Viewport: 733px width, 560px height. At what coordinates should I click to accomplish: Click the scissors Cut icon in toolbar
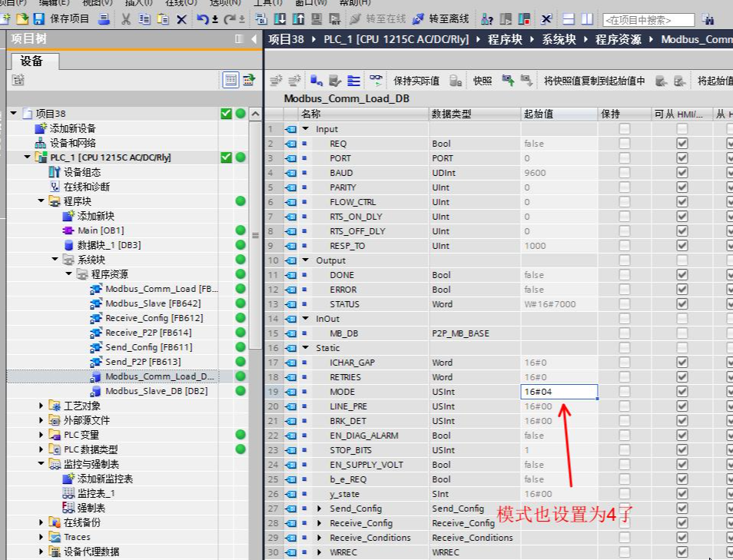[x=125, y=19]
